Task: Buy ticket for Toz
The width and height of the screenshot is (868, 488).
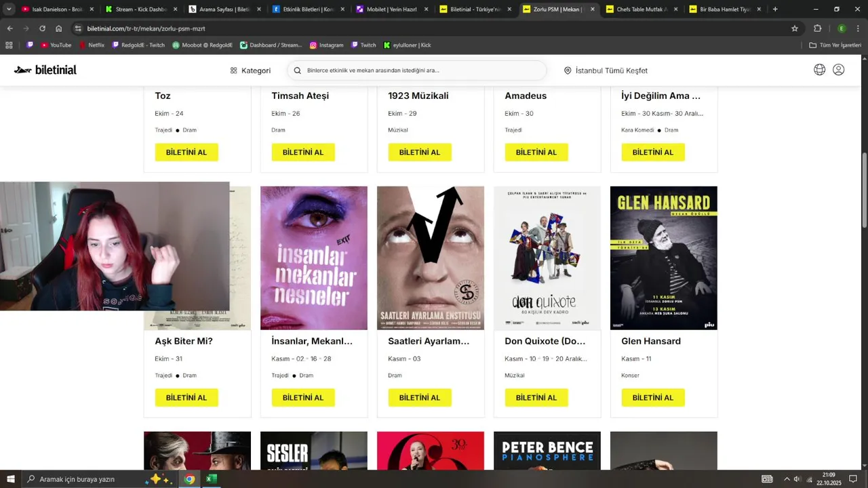Action: point(186,152)
